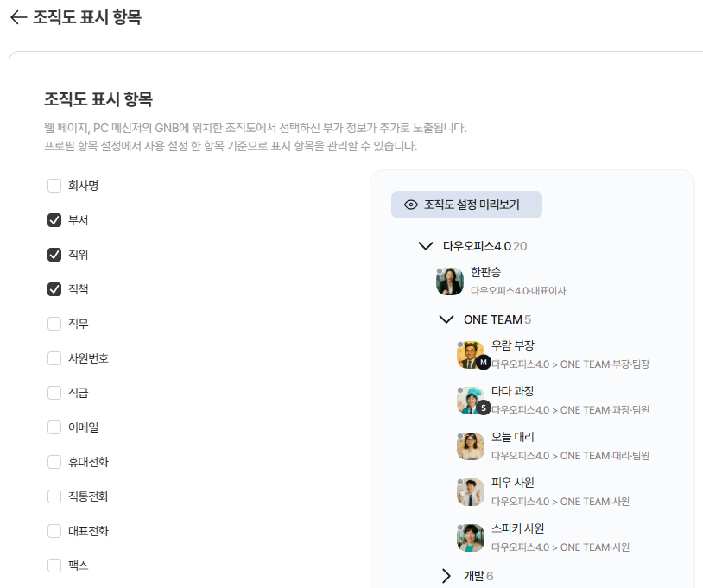Collapse the 다우오피스4.0 tree node
The width and height of the screenshot is (703, 588).
pyautogui.click(x=425, y=246)
